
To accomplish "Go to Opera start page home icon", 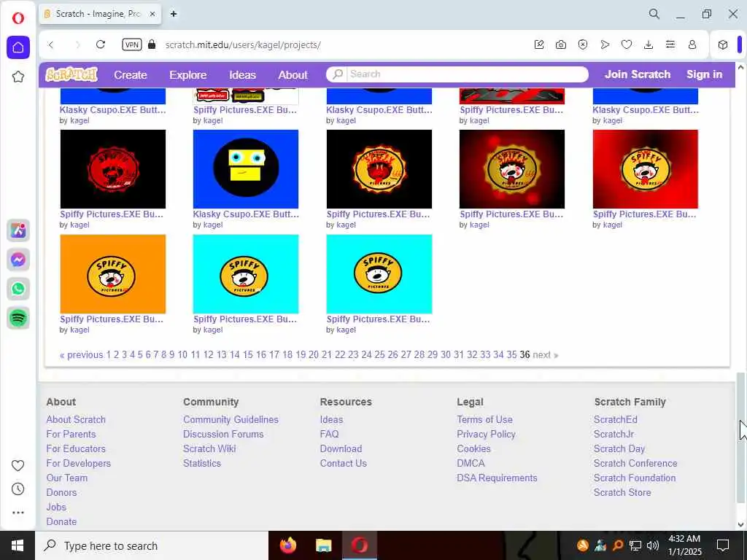I will click(x=18, y=47).
